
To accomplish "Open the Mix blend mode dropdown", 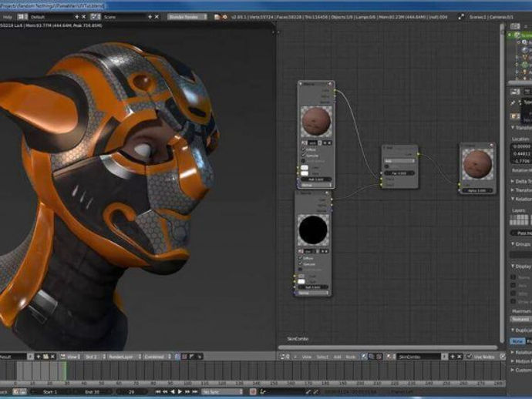I will 399,161.
